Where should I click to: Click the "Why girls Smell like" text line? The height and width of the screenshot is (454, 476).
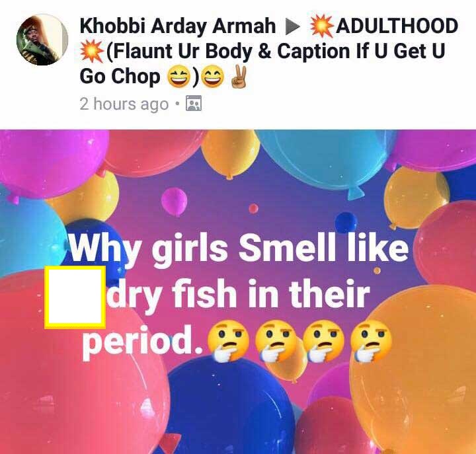pyautogui.click(x=239, y=250)
